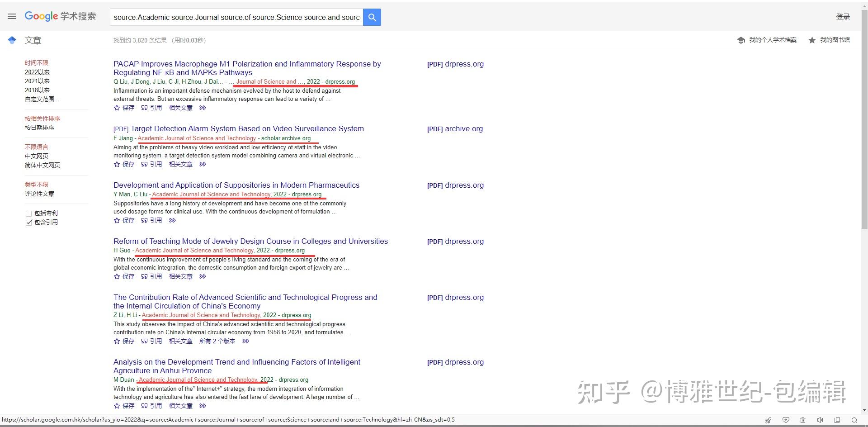Click 登录 to sign in

[843, 16]
